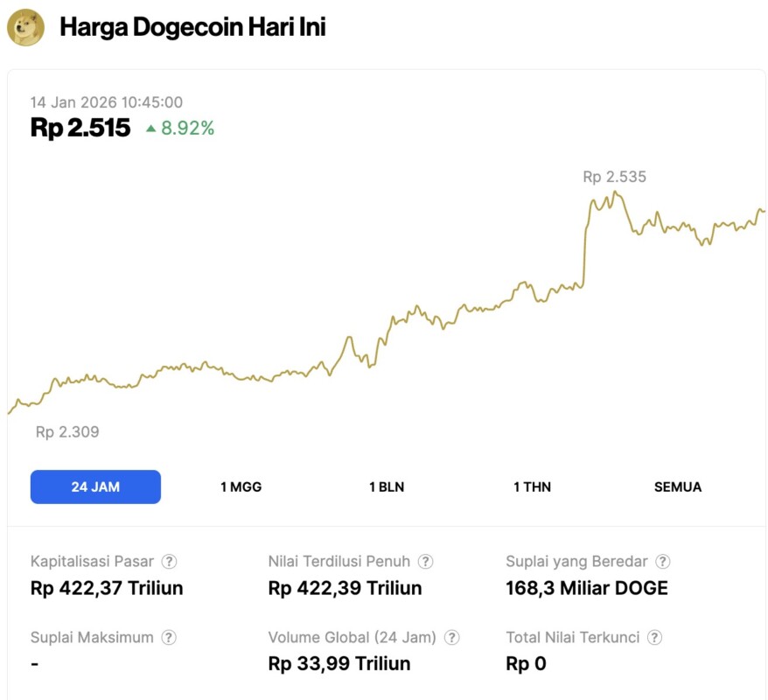Select the 24 JAM time range tab
This screenshot has height=700, width=768.
pos(95,486)
